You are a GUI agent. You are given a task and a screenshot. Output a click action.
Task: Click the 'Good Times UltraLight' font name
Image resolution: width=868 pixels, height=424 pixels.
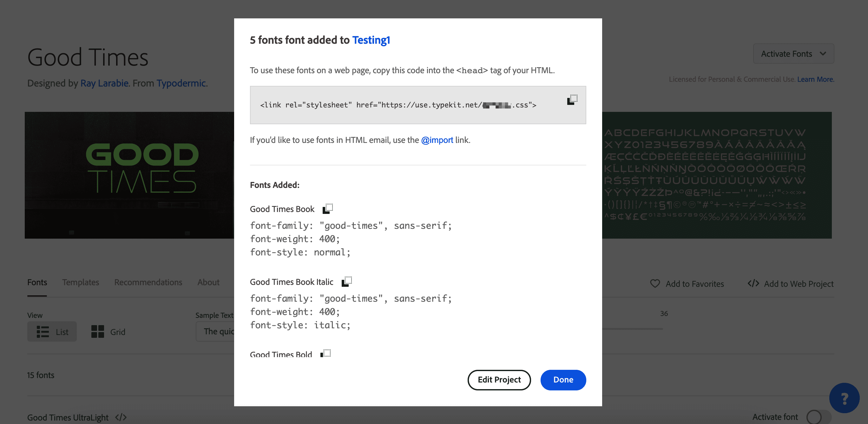(68, 417)
